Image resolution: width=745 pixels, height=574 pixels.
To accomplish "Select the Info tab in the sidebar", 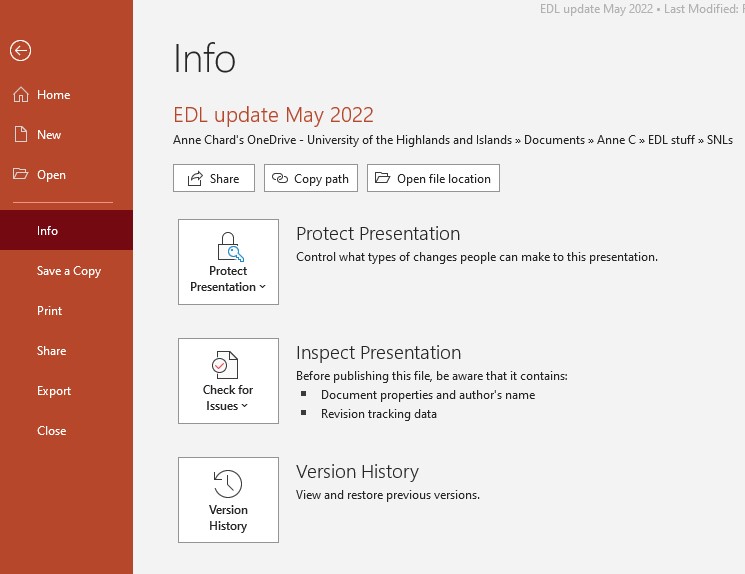I will coord(66,230).
